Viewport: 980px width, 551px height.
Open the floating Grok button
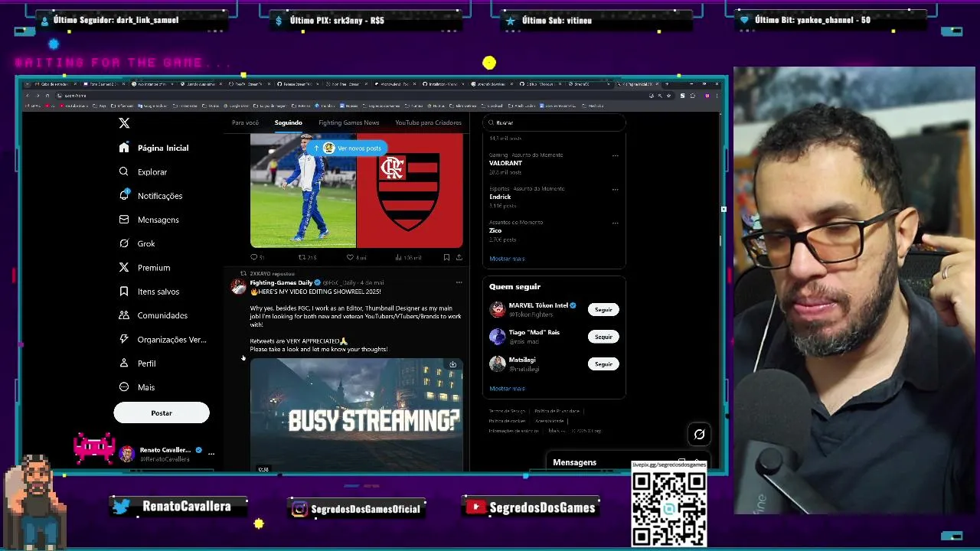point(699,435)
